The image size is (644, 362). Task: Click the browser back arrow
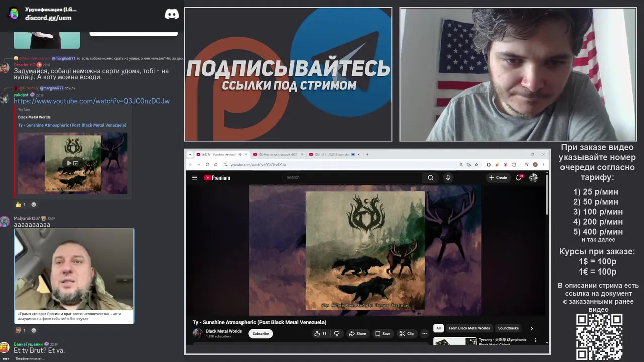click(x=191, y=164)
